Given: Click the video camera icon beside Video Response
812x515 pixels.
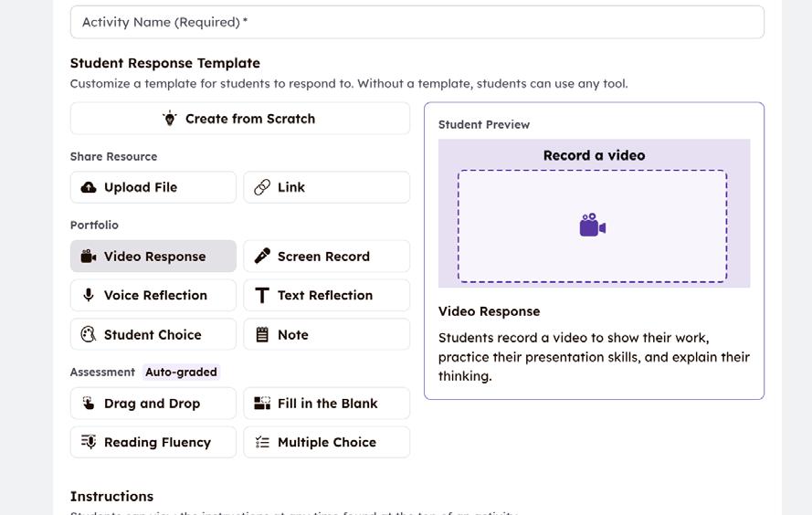Looking at the screenshot, I should (89, 257).
